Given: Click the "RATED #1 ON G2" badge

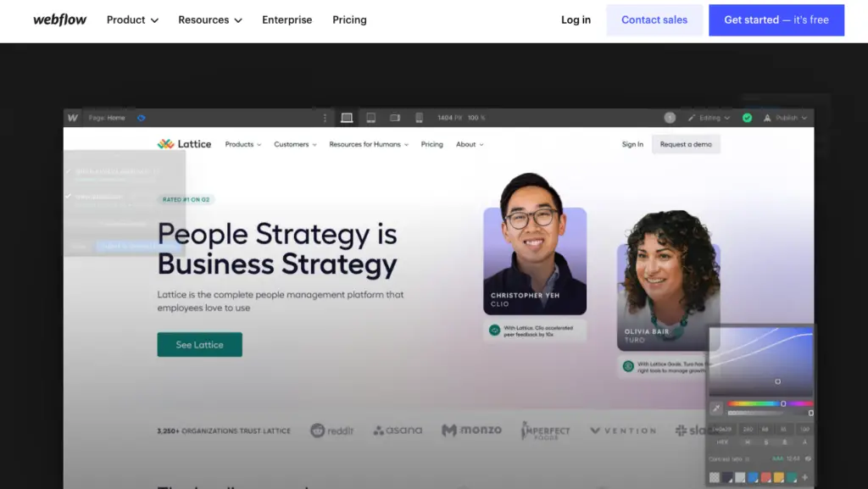Looking at the screenshot, I should pyautogui.click(x=186, y=200).
